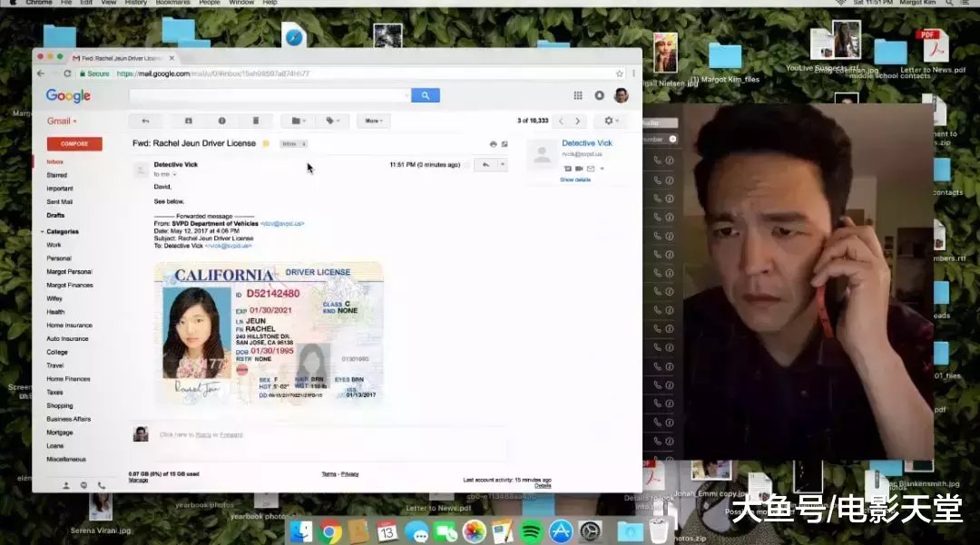This screenshot has width=980, height=545.
Task: Start a video call with Detective Vick
Action: (579, 169)
